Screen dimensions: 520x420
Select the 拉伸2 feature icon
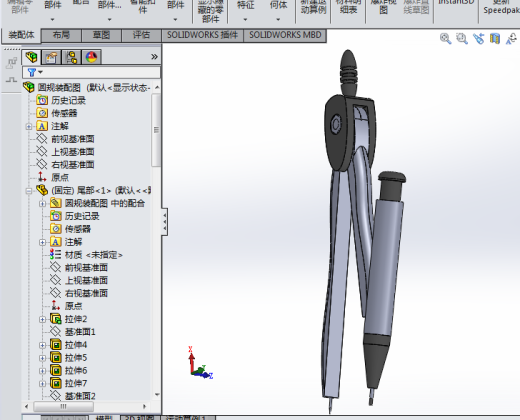point(56,319)
